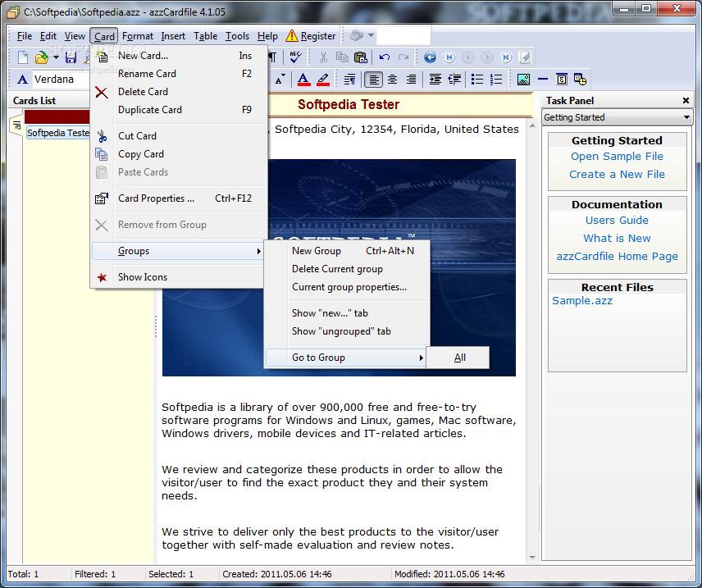Screen dimensions: 702x588
Task: Go to first card icon
Action: [x=449, y=57]
